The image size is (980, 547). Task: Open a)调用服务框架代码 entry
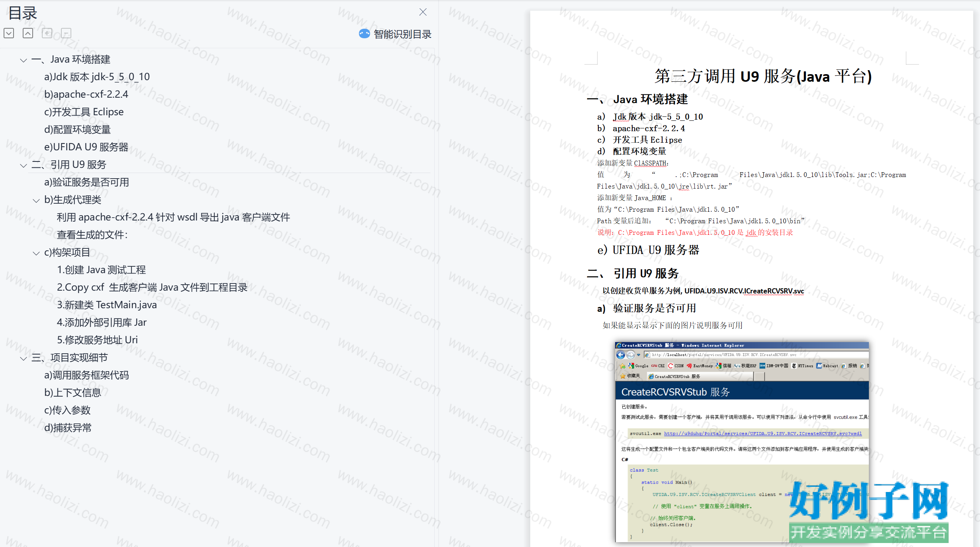pos(86,375)
